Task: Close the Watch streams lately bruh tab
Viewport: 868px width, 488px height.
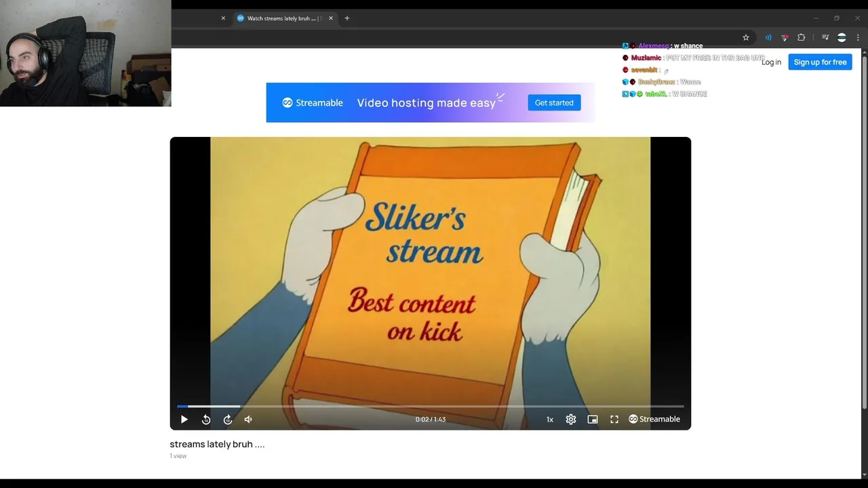Action: coord(331,18)
